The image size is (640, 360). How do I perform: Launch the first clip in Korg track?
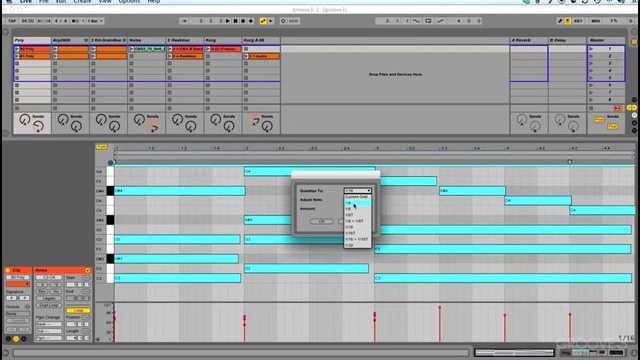point(208,49)
